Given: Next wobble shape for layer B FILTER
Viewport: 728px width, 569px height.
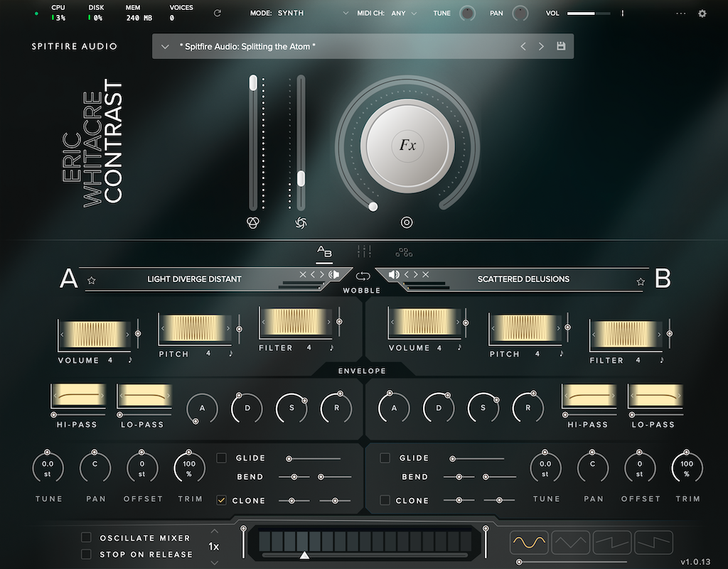Looking at the screenshot, I should point(659,334).
